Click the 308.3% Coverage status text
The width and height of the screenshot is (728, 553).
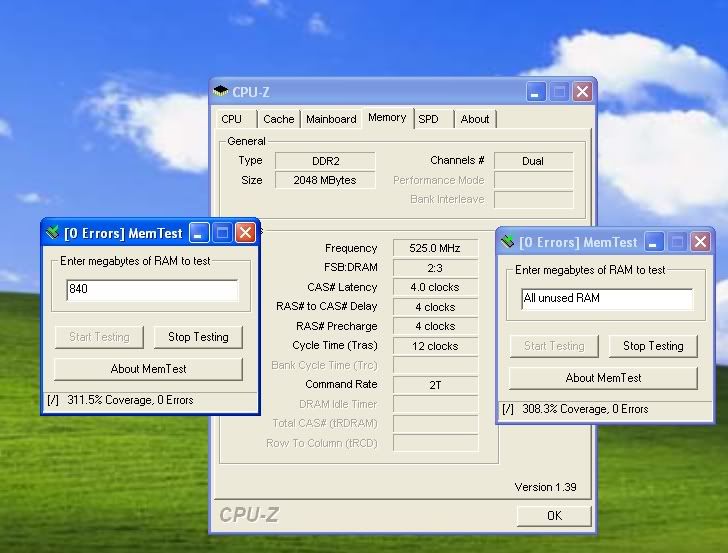point(585,409)
